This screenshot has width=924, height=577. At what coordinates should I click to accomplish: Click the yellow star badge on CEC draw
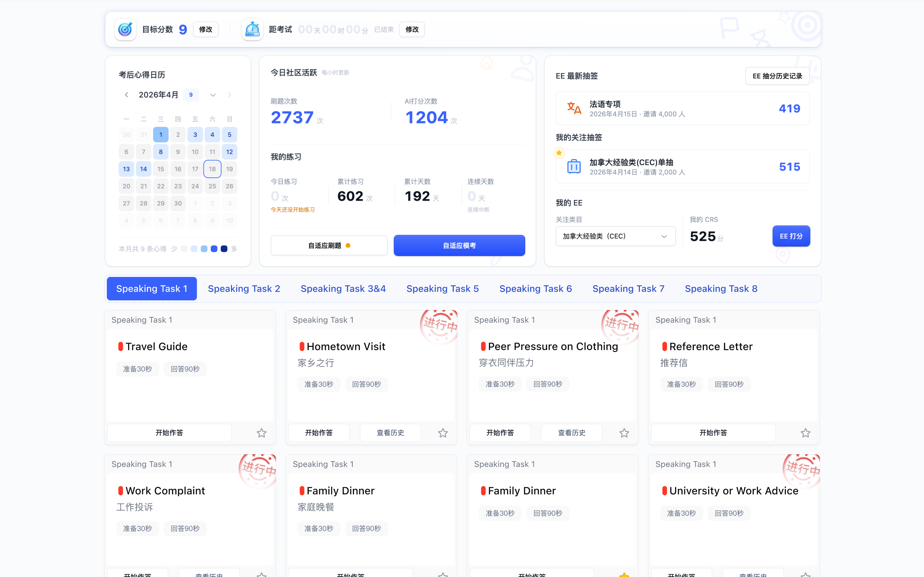pyautogui.click(x=559, y=153)
